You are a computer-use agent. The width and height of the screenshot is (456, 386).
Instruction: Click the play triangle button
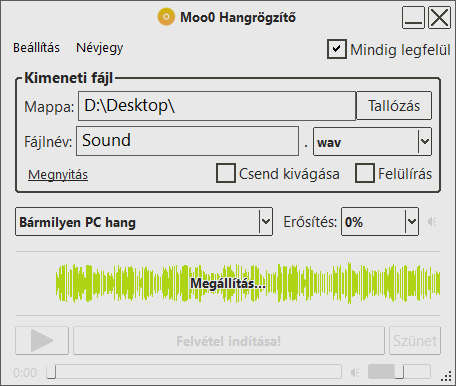pos(42,340)
